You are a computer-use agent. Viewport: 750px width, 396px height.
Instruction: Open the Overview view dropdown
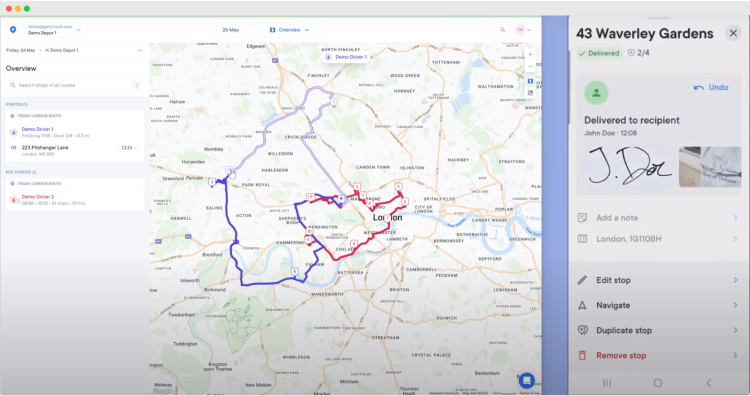click(x=289, y=30)
